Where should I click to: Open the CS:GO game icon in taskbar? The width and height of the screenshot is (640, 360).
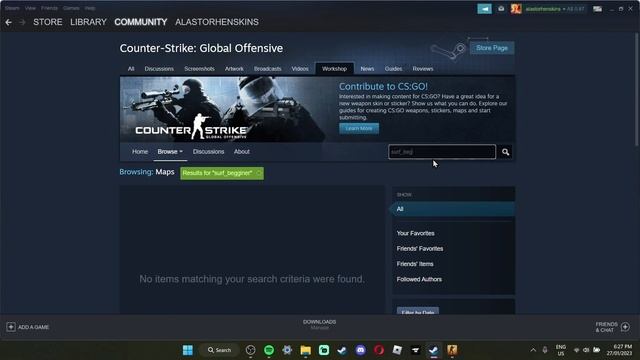452,350
